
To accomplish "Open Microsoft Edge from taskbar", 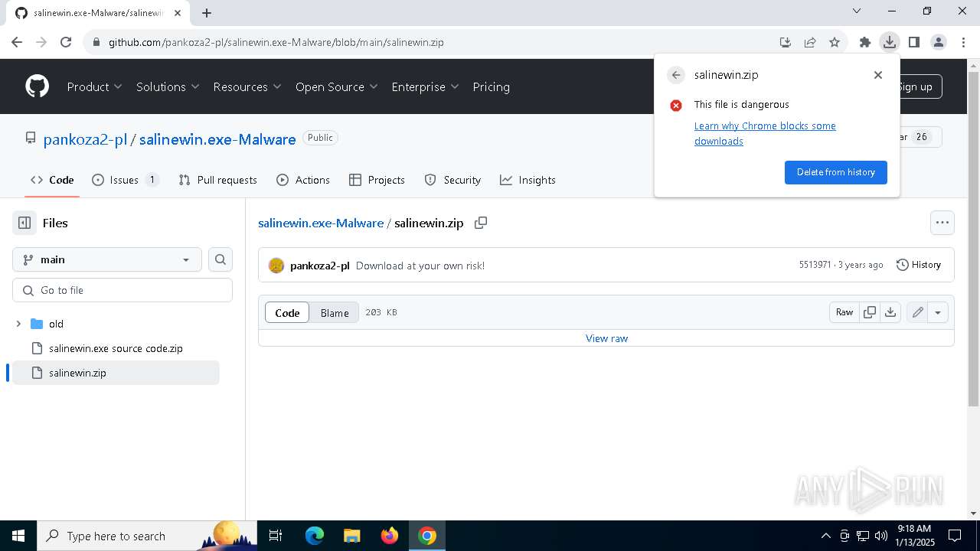I will pos(315,536).
